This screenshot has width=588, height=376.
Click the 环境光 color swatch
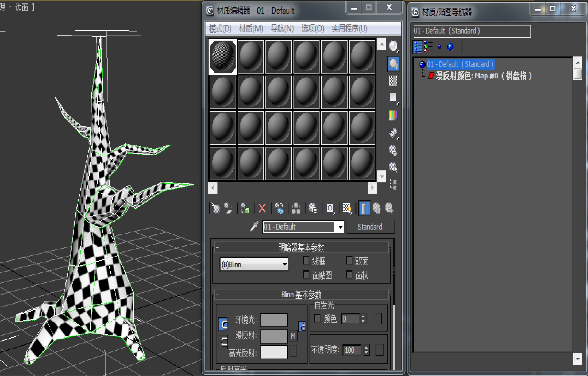[274, 320]
